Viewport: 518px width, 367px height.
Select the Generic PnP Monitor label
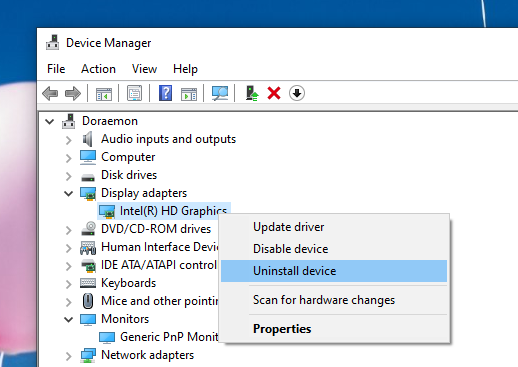tap(169, 337)
